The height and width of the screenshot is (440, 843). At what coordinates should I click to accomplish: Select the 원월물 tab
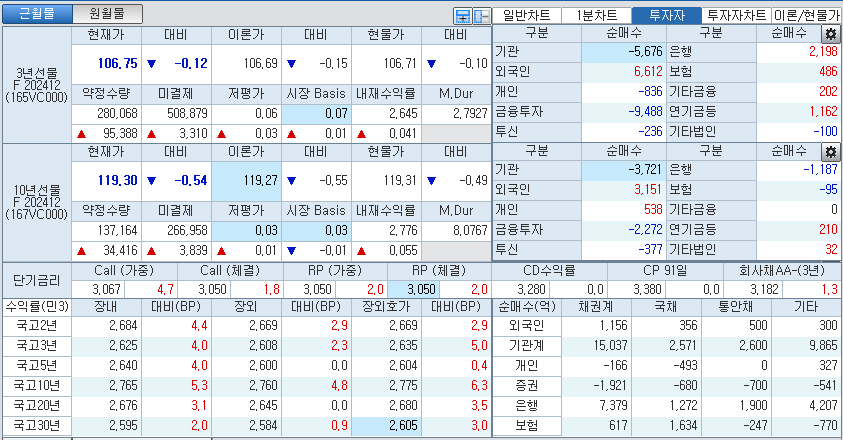[107, 13]
